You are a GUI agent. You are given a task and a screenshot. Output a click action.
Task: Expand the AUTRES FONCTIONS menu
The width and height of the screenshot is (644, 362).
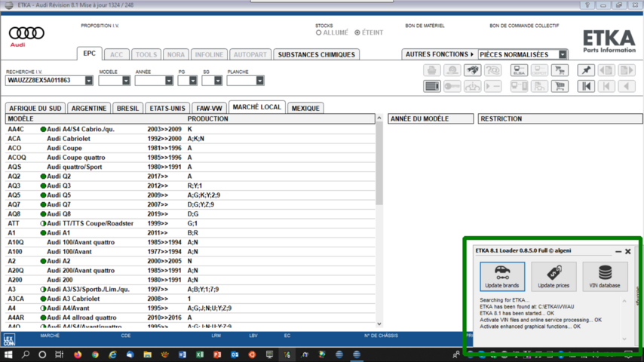click(x=440, y=54)
